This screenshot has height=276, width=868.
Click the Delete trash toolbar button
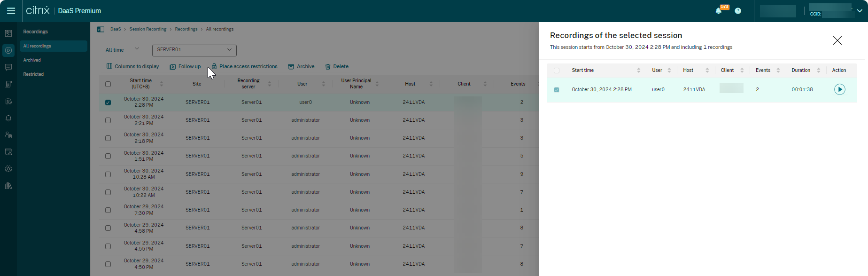coord(336,67)
